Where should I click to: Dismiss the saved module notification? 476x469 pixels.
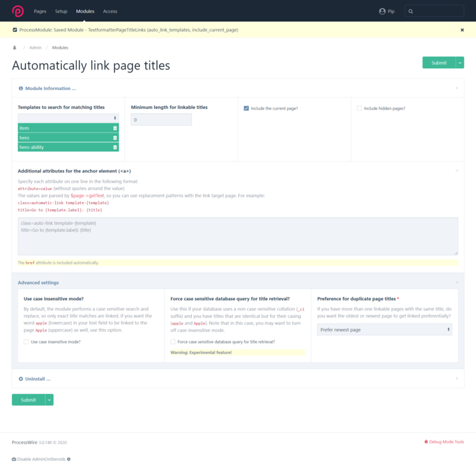tap(462, 30)
